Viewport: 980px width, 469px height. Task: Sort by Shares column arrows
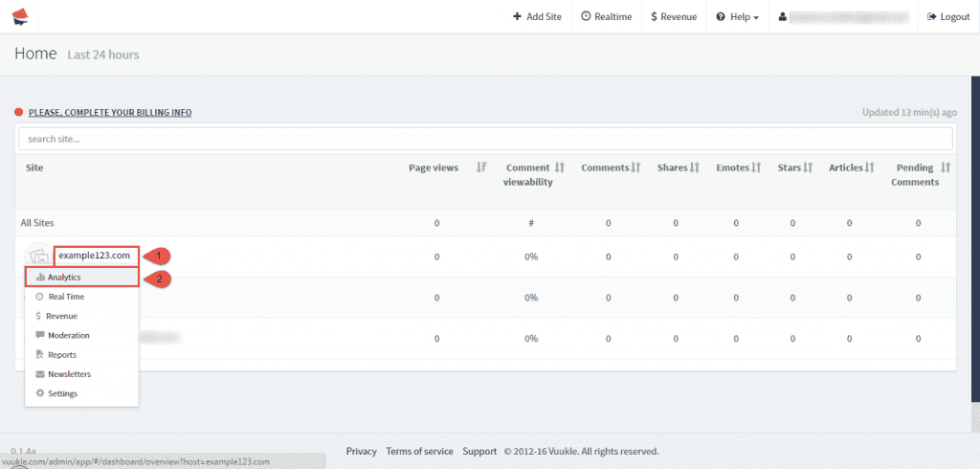(696, 167)
